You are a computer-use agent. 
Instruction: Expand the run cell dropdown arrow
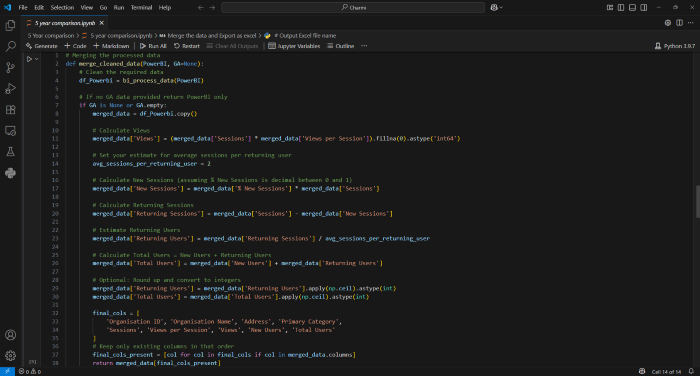point(37,59)
